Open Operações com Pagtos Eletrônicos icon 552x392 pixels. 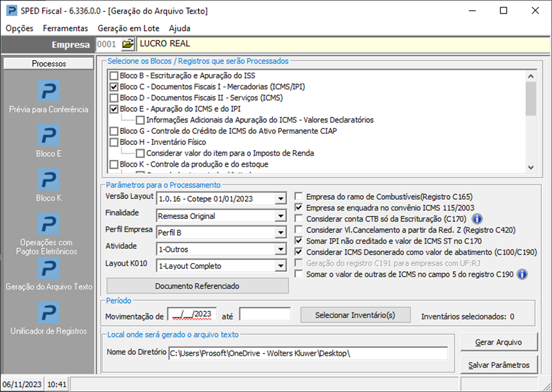[49, 224]
